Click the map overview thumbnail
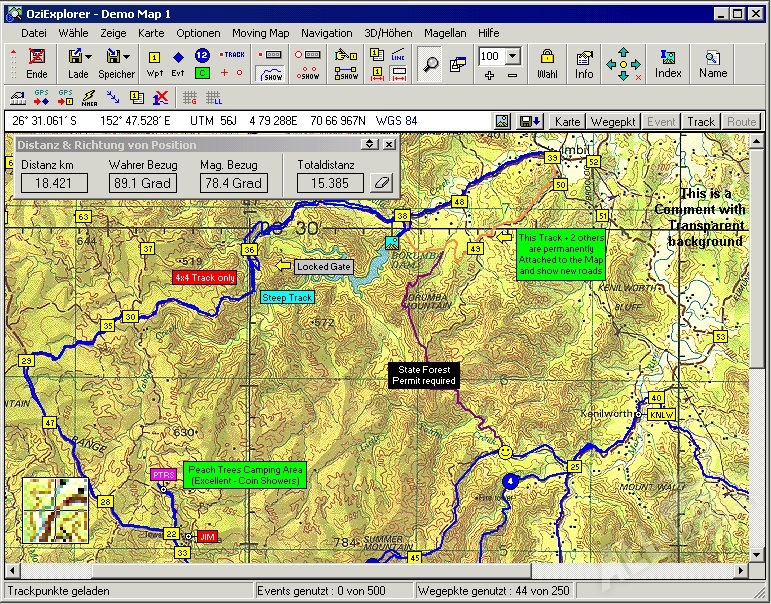The image size is (771, 604). [55, 510]
